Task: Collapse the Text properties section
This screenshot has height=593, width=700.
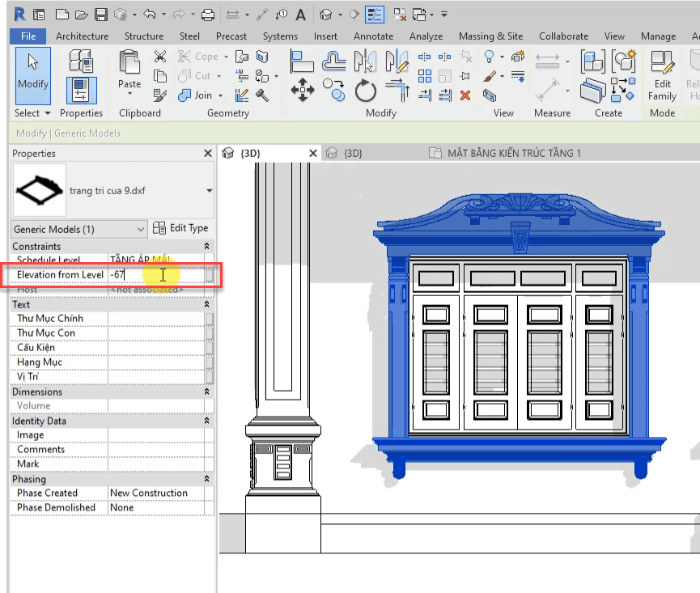Action: [206, 304]
